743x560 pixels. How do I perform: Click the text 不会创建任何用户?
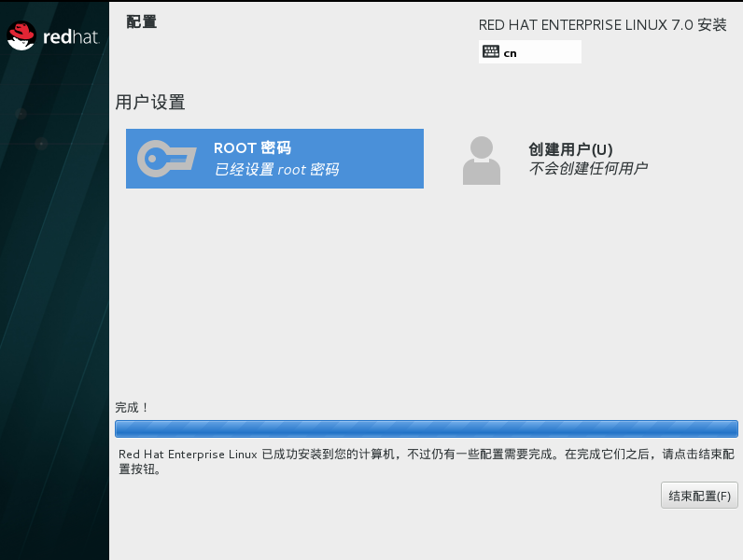588,168
